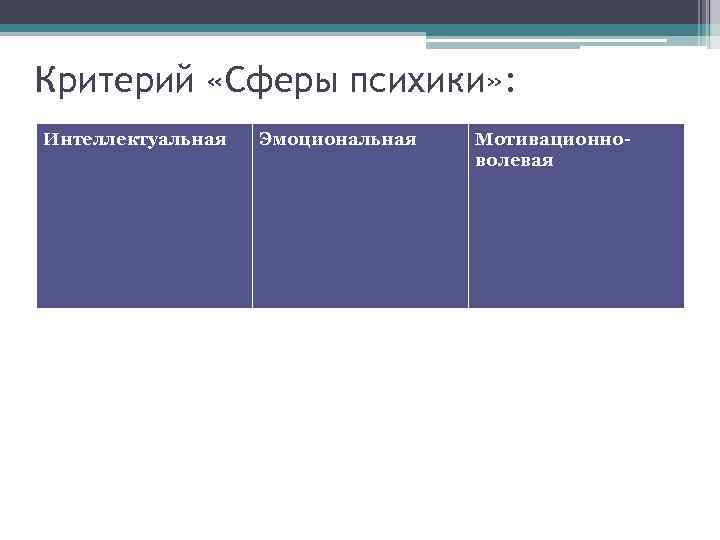Select the Мотивационно-волевая table cell

[x=576, y=216]
